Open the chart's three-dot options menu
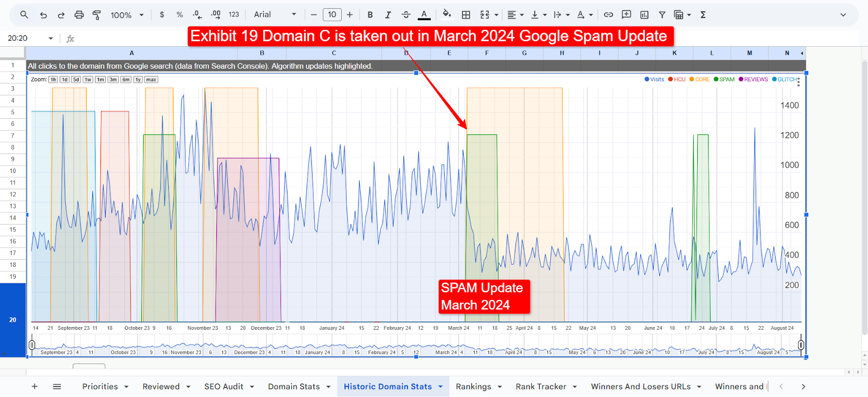This screenshot has width=868, height=397. [799, 82]
